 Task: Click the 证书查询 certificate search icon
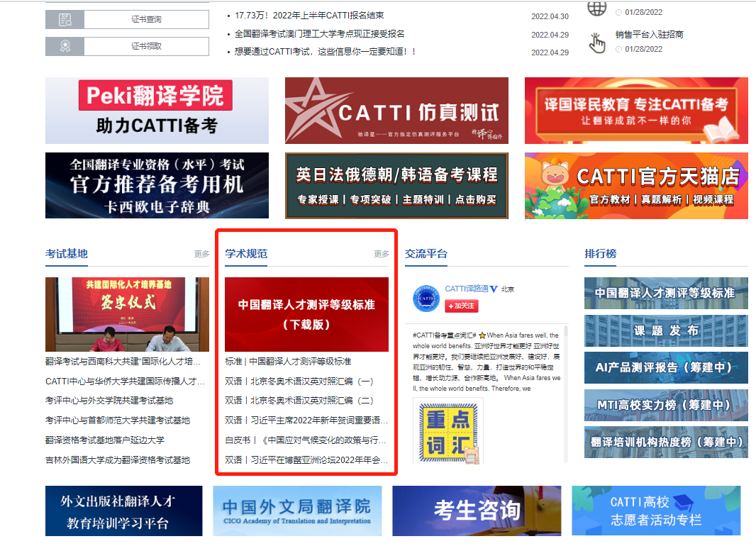point(65,20)
